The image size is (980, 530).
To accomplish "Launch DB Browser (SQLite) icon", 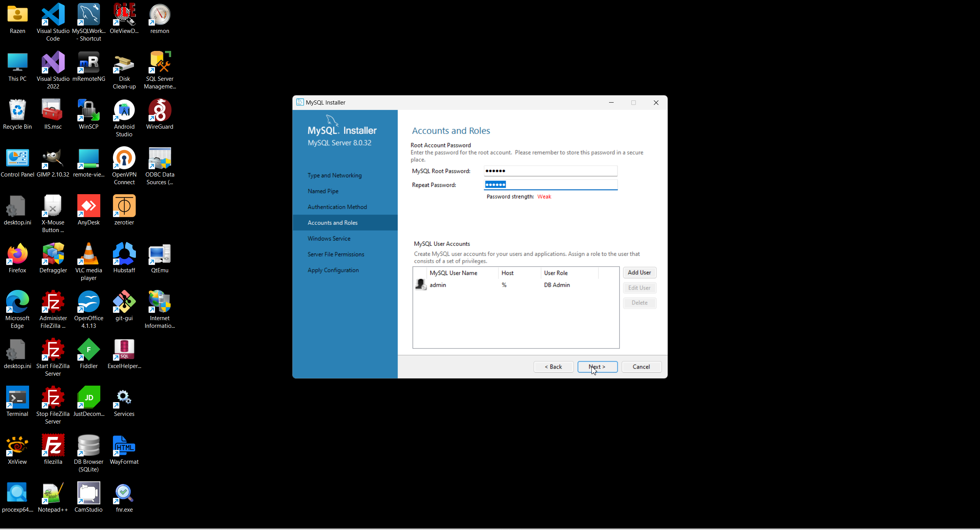I will coord(88,446).
